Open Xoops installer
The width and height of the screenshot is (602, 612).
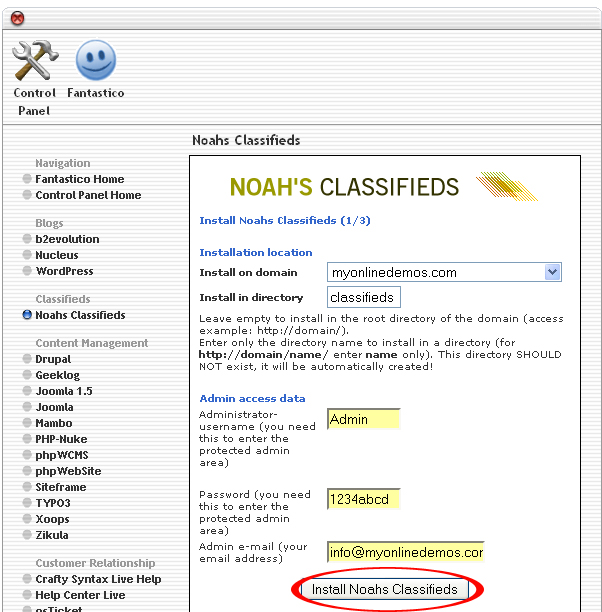(x=52, y=519)
